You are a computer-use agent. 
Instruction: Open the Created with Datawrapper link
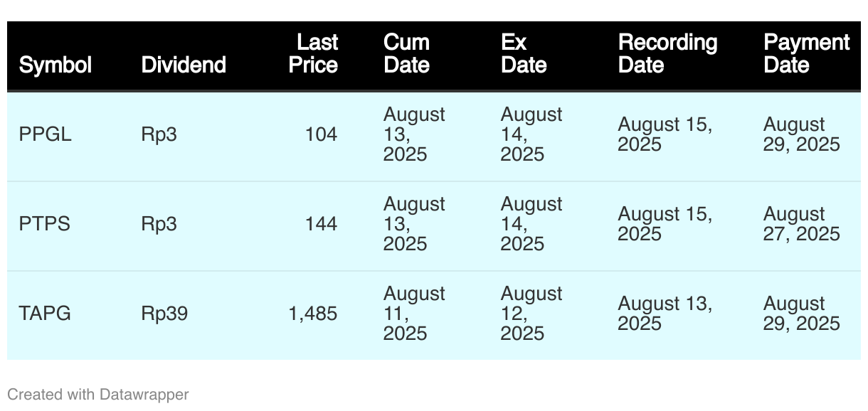(x=98, y=394)
